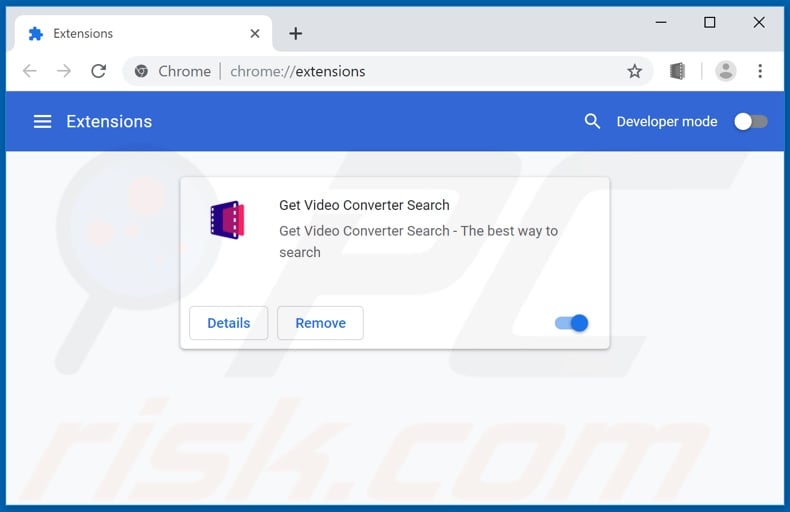Maximize the Chrome window
This screenshot has height=512, width=790.
point(709,22)
